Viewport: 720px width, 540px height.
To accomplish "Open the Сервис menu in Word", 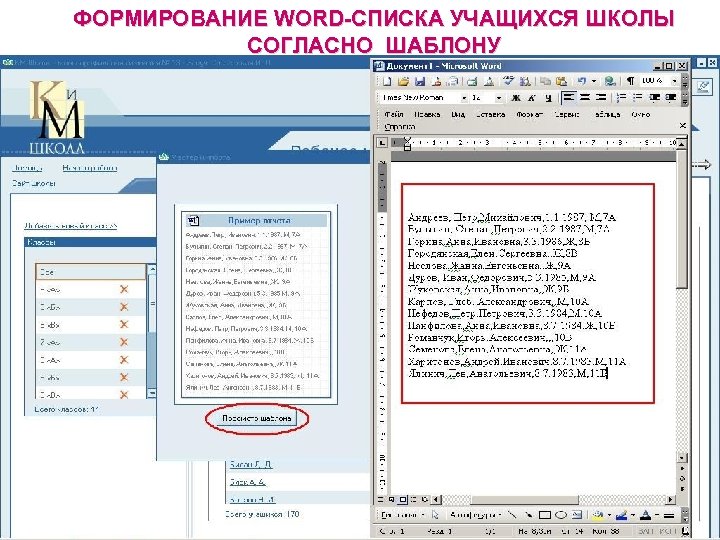I will (567, 114).
